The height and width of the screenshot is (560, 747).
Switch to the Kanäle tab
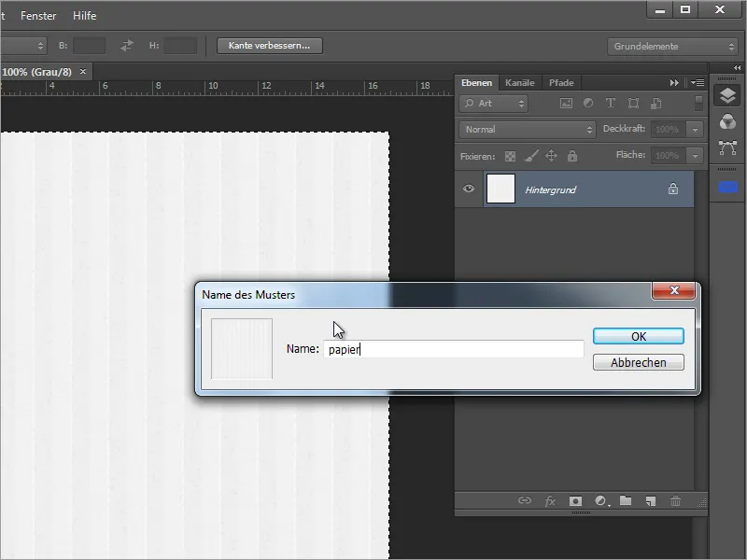pyautogui.click(x=519, y=82)
